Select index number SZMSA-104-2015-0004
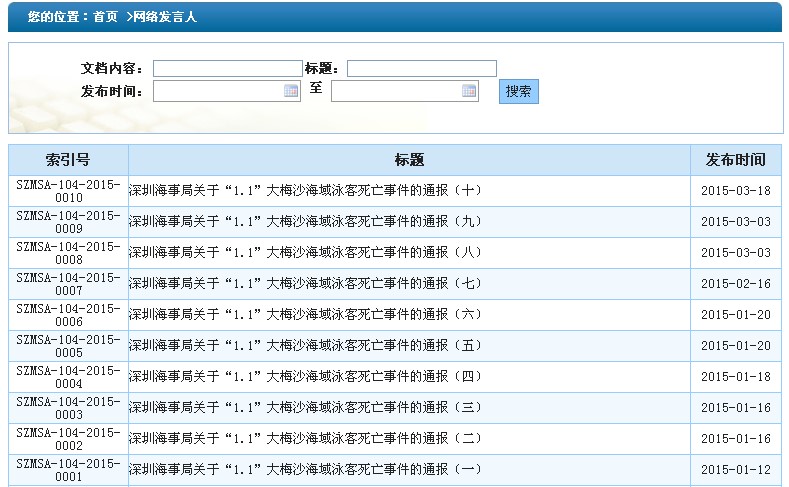 68,377
